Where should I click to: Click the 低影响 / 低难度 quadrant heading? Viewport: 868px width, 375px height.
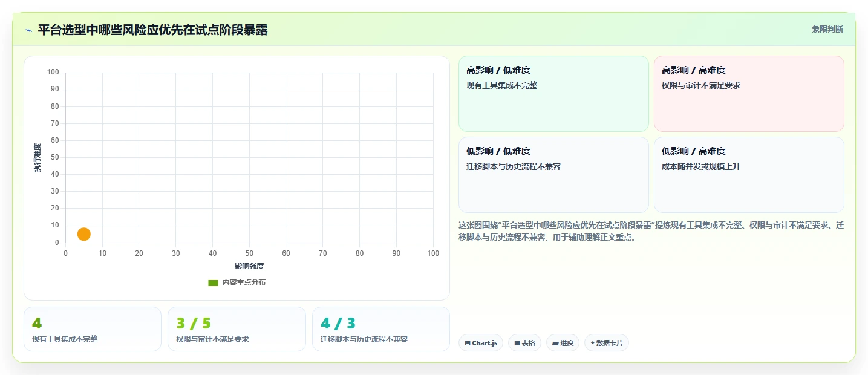point(498,151)
